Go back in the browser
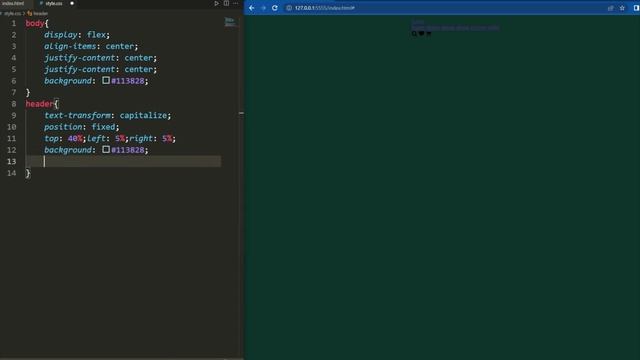The image size is (640, 360). (251, 8)
